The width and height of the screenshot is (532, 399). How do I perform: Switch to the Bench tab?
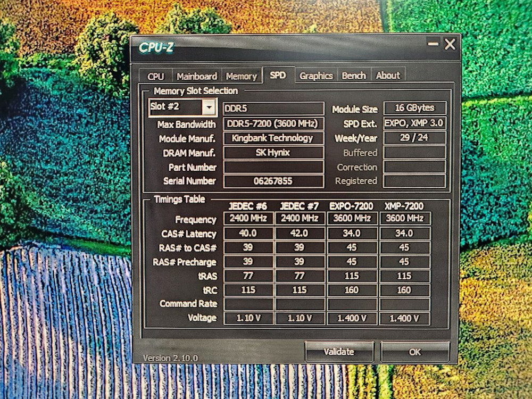354,76
